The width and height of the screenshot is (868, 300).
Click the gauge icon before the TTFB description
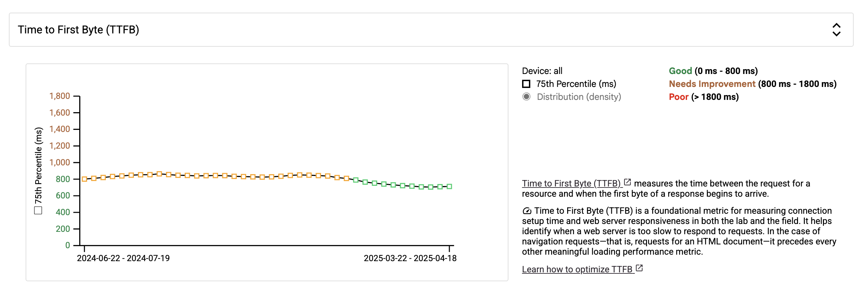coord(527,211)
